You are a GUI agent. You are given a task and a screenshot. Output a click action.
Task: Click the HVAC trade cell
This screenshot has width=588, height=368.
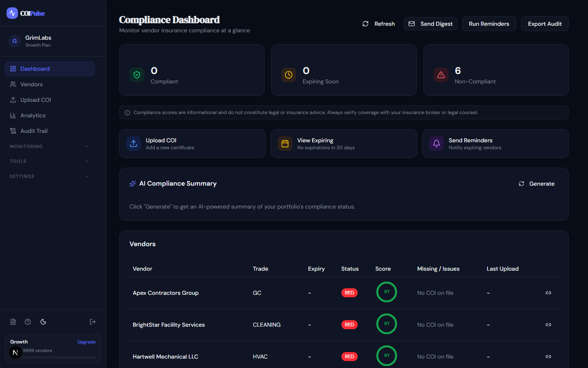[260, 357]
